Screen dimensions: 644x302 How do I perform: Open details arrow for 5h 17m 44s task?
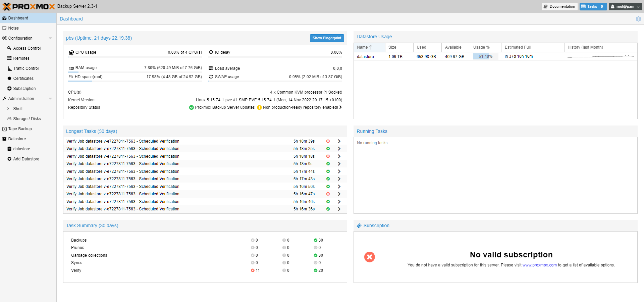click(x=339, y=171)
